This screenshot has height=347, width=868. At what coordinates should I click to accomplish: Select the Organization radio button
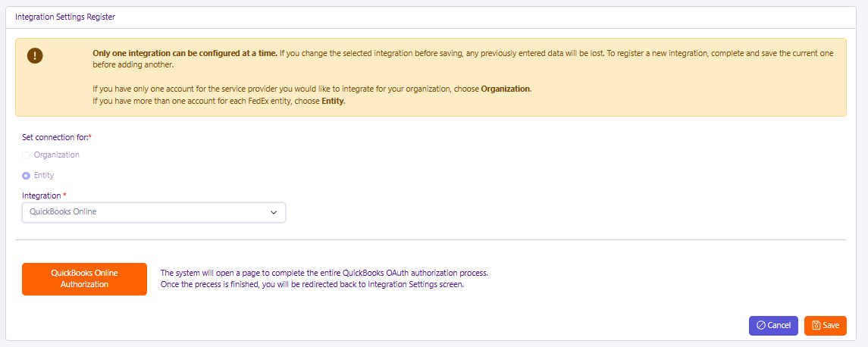[x=26, y=155]
